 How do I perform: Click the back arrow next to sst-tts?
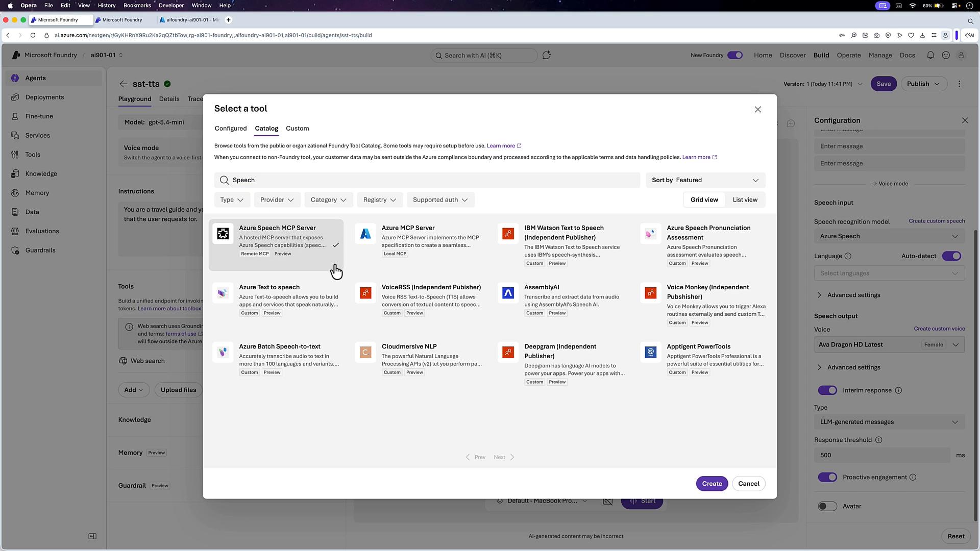coord(124,84)
